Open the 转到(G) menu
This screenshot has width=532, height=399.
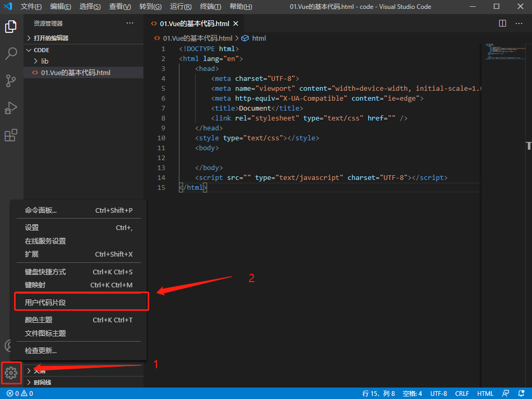[150, 6]
